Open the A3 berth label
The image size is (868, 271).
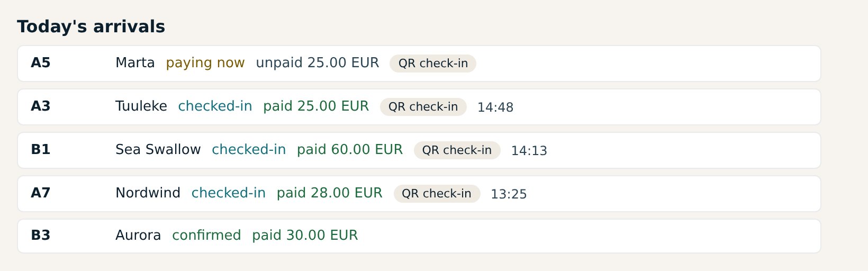tap(41, 106)
